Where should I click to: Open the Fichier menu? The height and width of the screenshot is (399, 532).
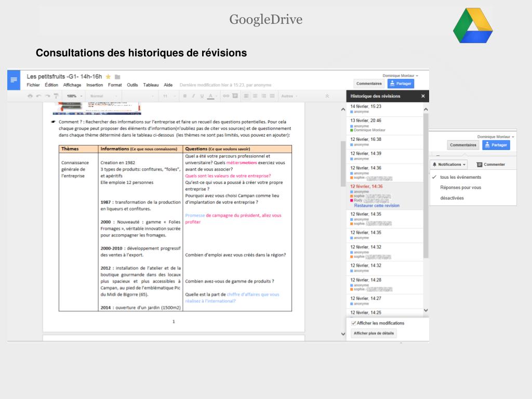pos(33,85)
